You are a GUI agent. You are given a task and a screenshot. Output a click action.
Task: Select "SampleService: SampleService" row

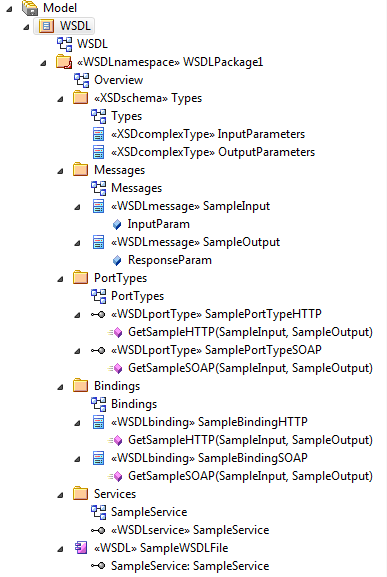(190, 566)
